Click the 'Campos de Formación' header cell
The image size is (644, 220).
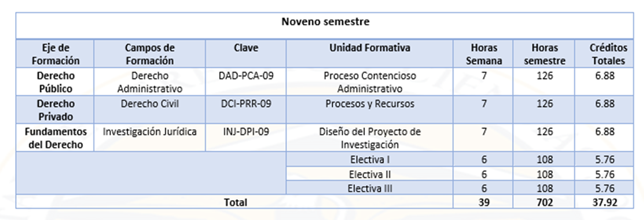coord(149,54)
